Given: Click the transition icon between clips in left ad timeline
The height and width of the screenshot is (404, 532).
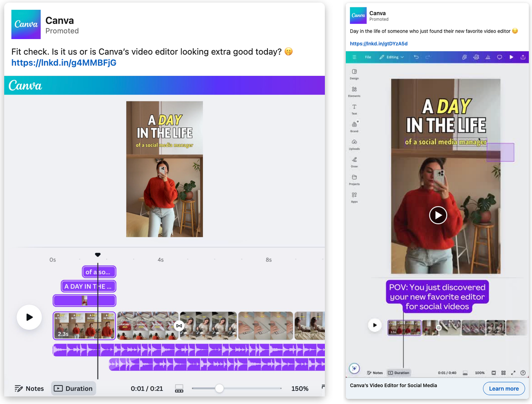Looking at the screenshot, I should click(179, 325).
